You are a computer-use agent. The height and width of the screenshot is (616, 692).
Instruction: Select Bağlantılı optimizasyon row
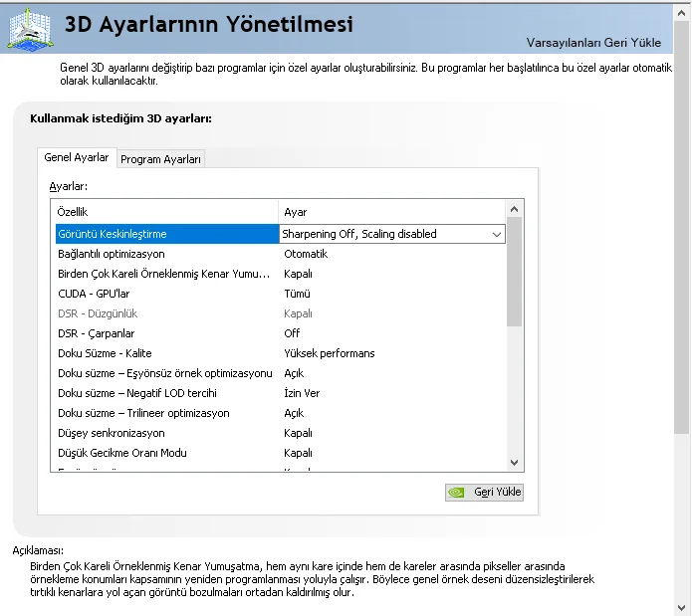[112, 254]
